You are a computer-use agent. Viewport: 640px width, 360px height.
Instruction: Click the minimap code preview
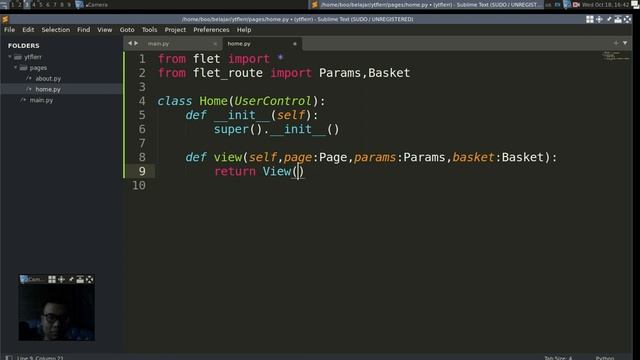click(616, 56)
